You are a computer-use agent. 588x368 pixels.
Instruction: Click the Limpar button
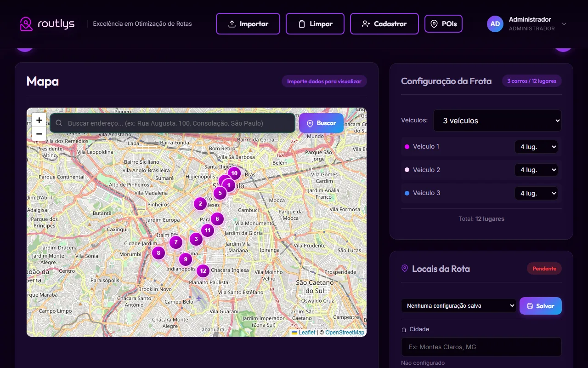click(x=315, y=24)
